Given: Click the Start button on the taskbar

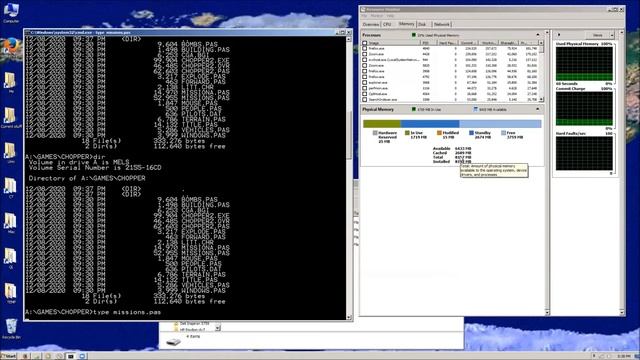Looking at the screenshot, I should 8,356.
